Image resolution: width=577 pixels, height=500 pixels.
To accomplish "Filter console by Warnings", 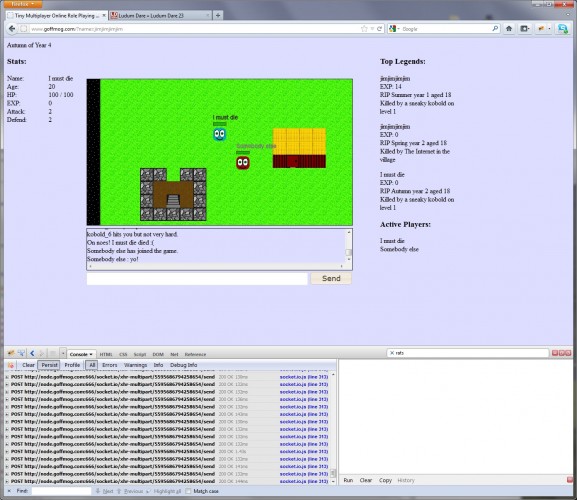I will click(x=135, y=365).
